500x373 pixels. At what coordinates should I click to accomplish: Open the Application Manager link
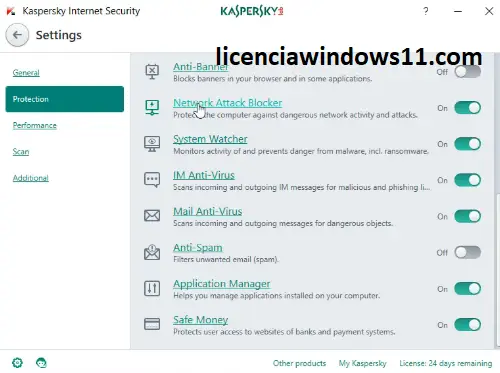[x=222, y=284]
